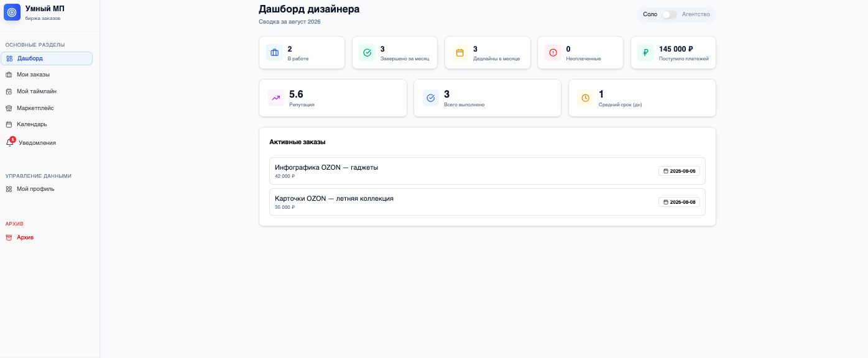Click the Активные заказы heading
Screen dimensions: 868x358
pyautogui.click(x=297, y=142)
